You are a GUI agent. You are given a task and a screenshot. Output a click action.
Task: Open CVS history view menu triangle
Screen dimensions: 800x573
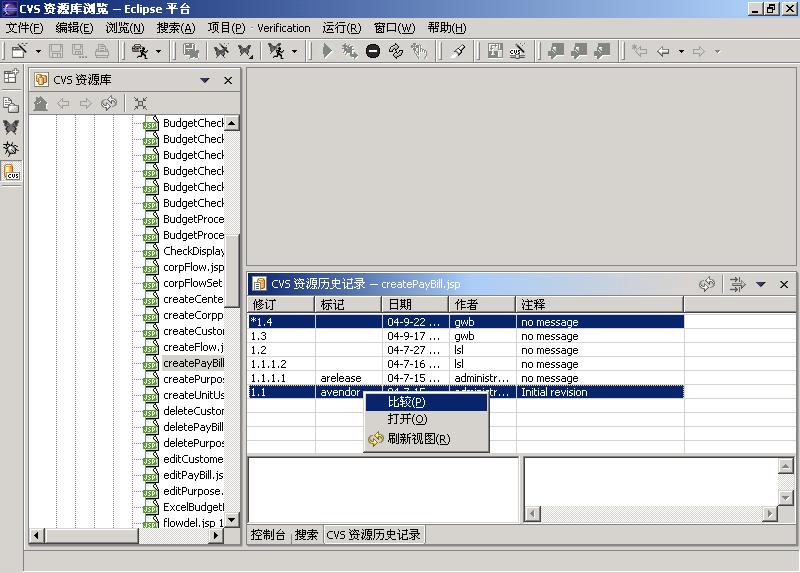click(x=761, y=284)
